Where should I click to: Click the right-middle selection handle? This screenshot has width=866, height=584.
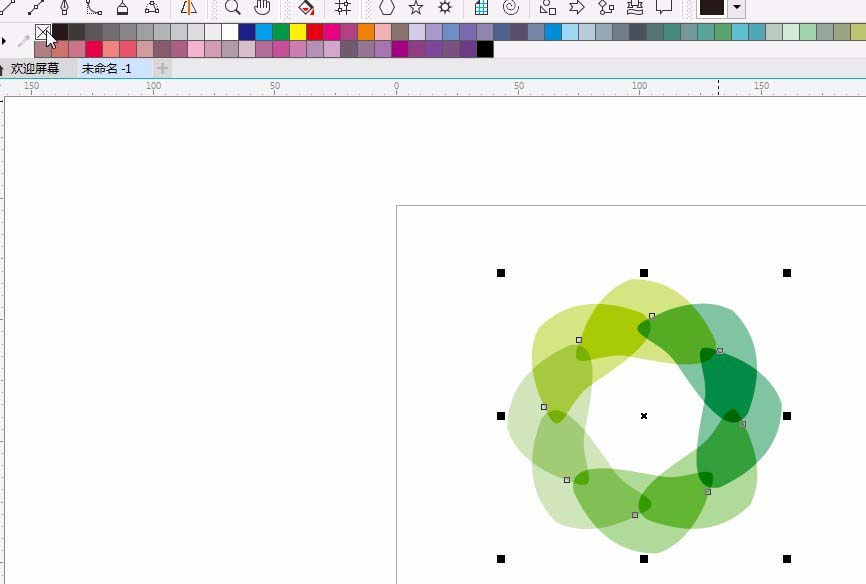[787, 416]
